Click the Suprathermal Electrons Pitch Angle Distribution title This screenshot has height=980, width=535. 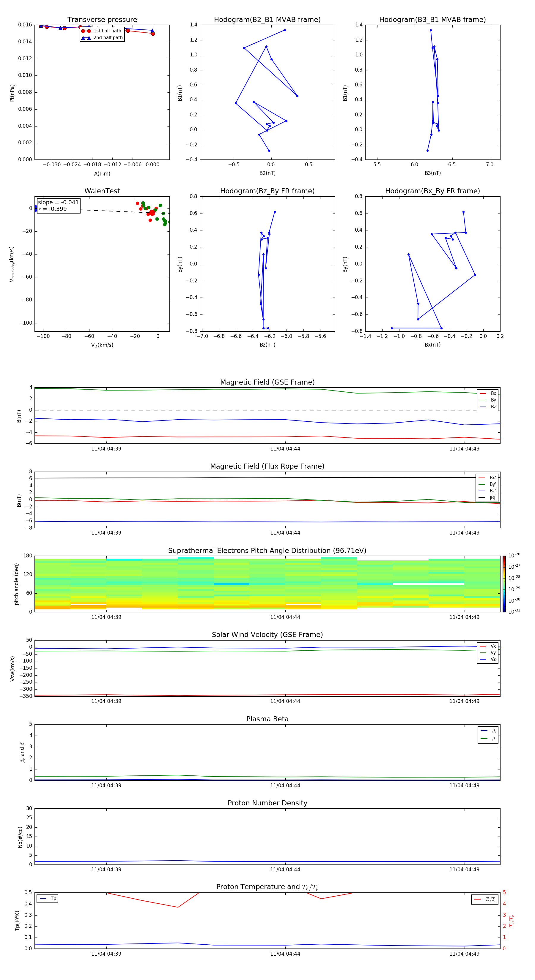[267, 551]
